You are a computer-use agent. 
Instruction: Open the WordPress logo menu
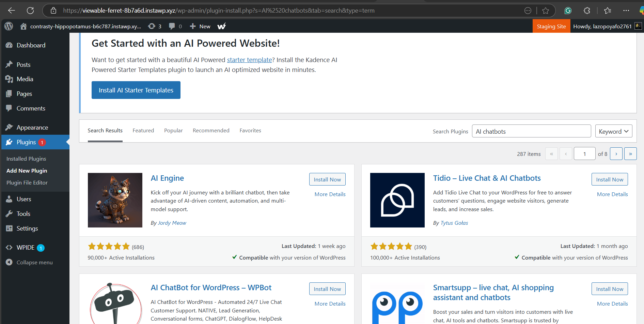point(9,26)
